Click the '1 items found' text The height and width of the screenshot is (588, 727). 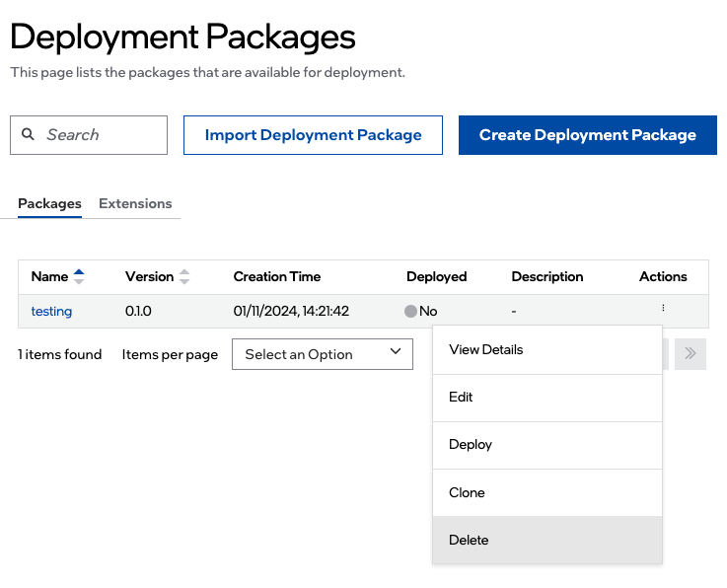pyautogui.click(x=60, y=354)
